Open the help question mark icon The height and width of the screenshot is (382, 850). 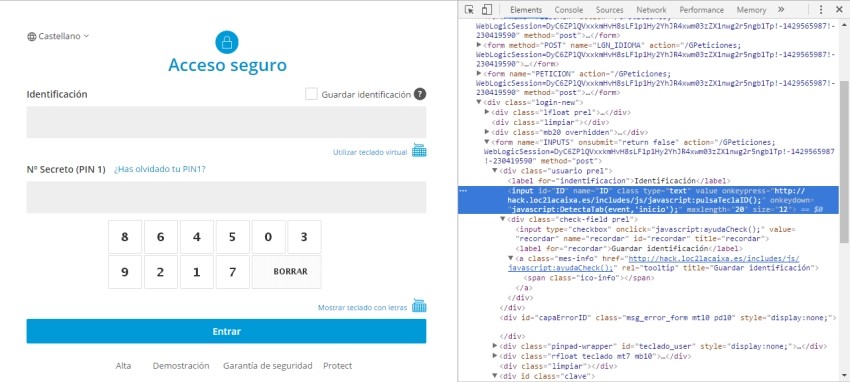click(x=420, y=94)
